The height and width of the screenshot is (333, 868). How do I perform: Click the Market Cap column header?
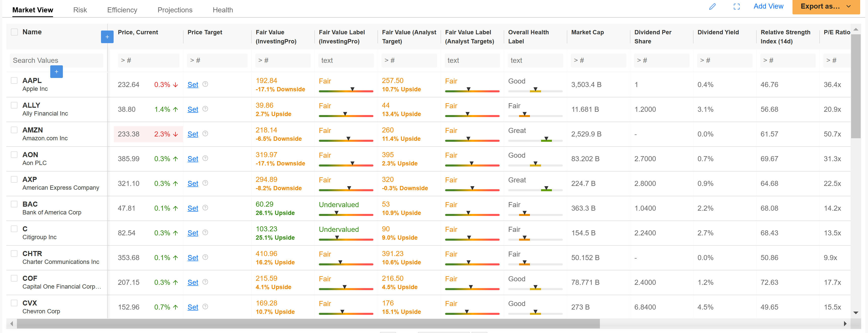tap(587, 32)
